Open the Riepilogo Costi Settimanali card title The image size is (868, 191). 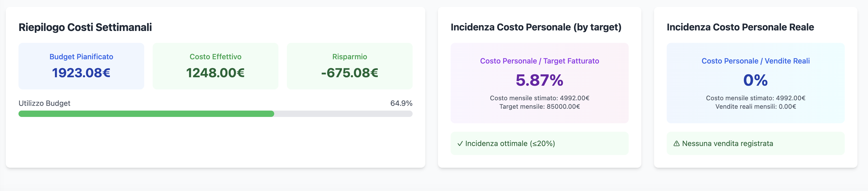[x=85, y=27]
